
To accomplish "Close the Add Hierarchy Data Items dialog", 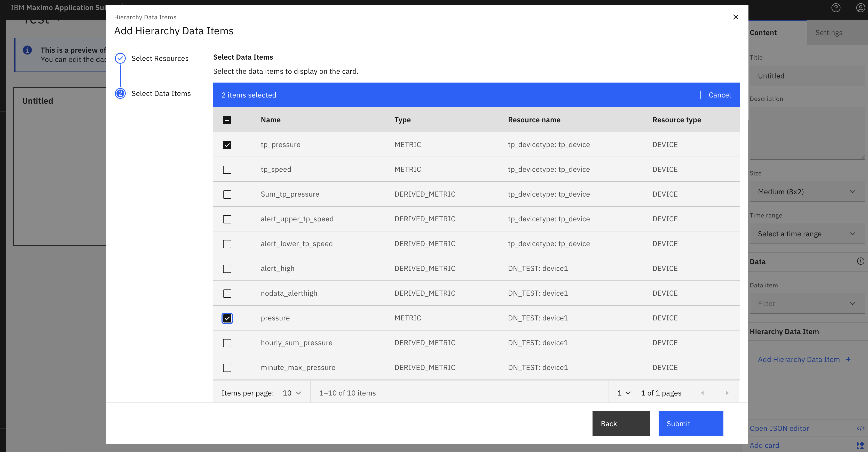I will tap(736, 17).
